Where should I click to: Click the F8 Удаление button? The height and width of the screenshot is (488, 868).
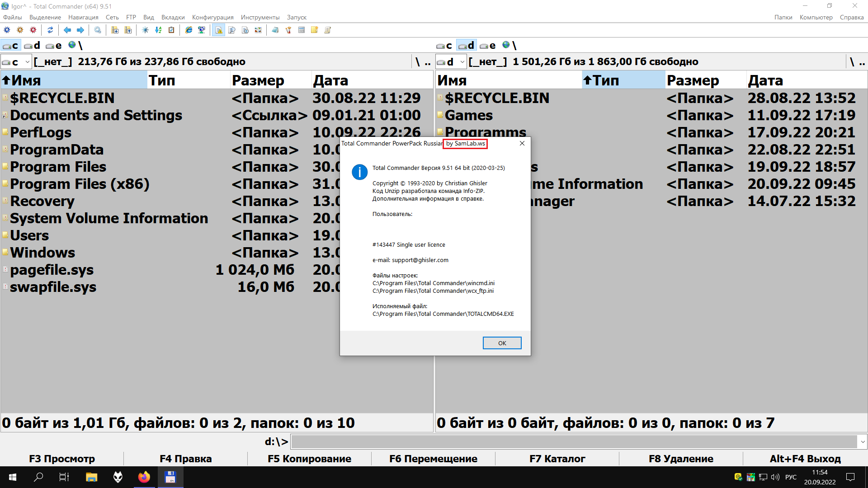[x=681, y=459]
